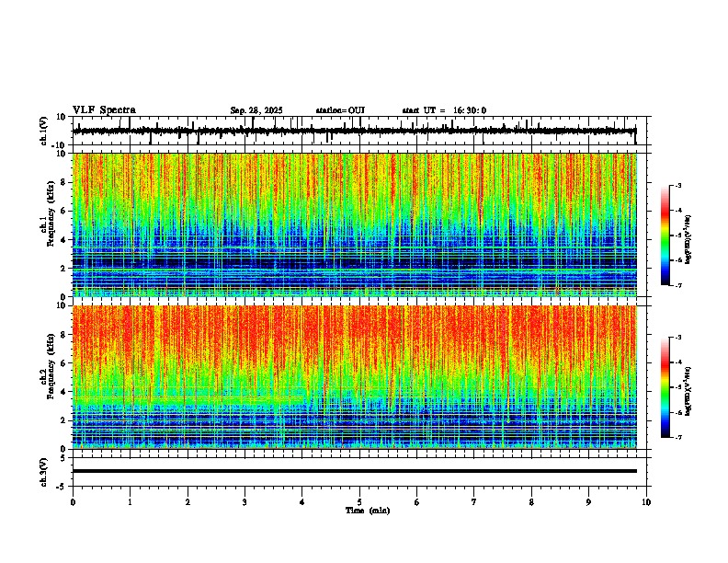Click the ch.1 spectrogram plot

pyautogui.click(x=355, y=224)
